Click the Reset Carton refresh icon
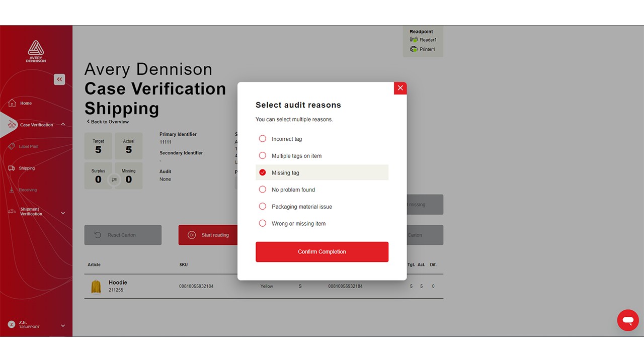This screenshot has height=362, width=644. coord(98,235)
